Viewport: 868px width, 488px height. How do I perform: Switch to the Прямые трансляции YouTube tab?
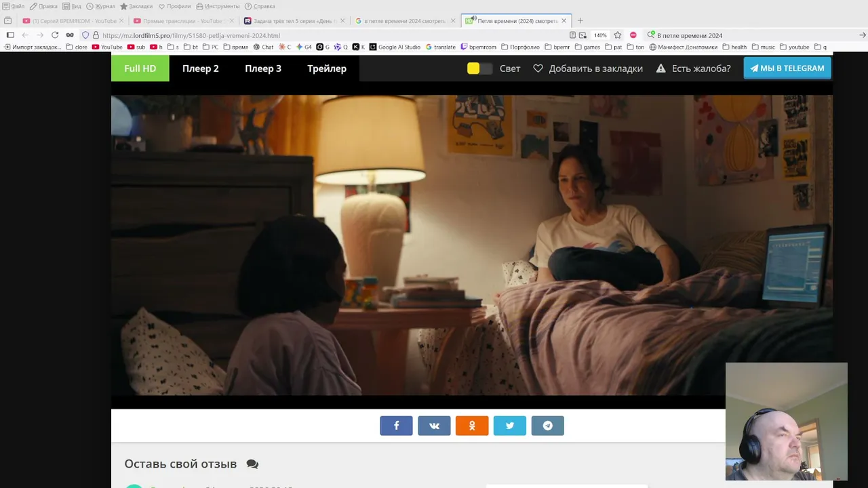(x=183, y=21)
